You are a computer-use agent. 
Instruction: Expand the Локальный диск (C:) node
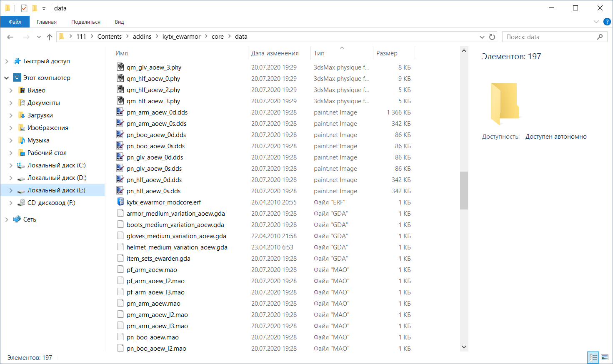pyautogui.click(x=11, y=165)
